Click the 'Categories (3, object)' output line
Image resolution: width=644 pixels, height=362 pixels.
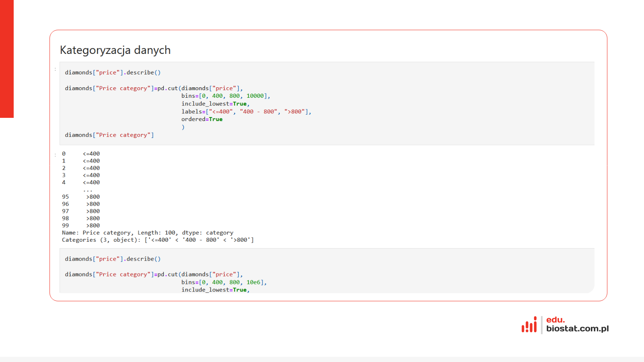[x=158, y=240]
